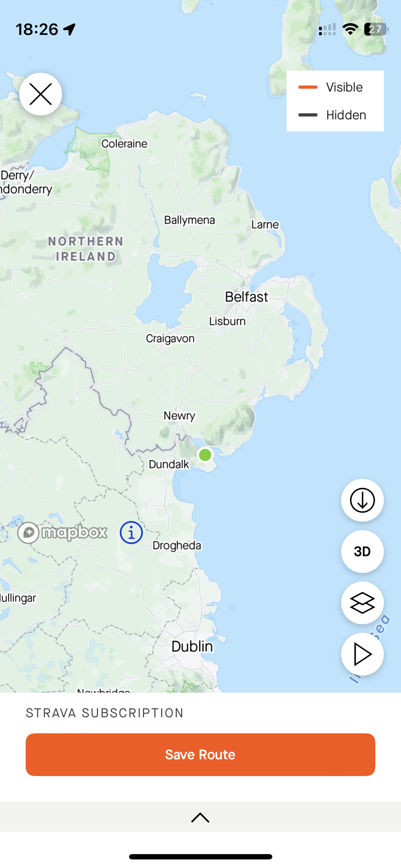Click the dark Hidden legend line
This screenshot has height=868, width=401.
click(308, 115)
